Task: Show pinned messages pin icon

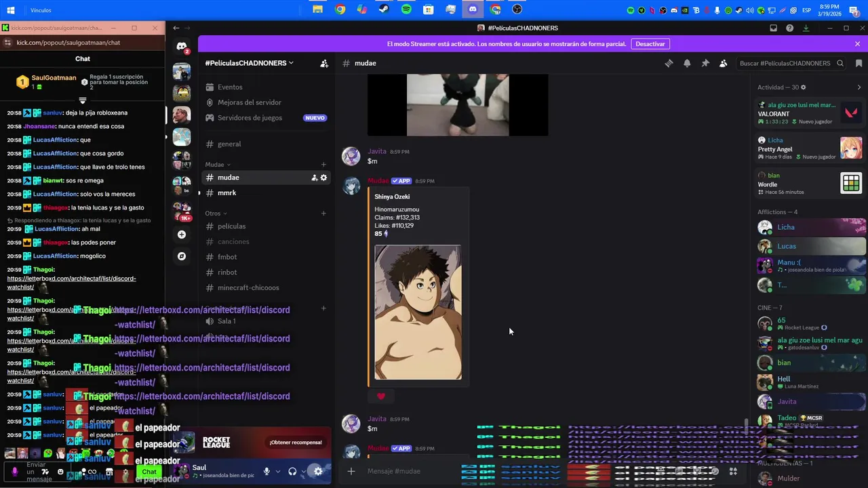Action: coord(705,63)
